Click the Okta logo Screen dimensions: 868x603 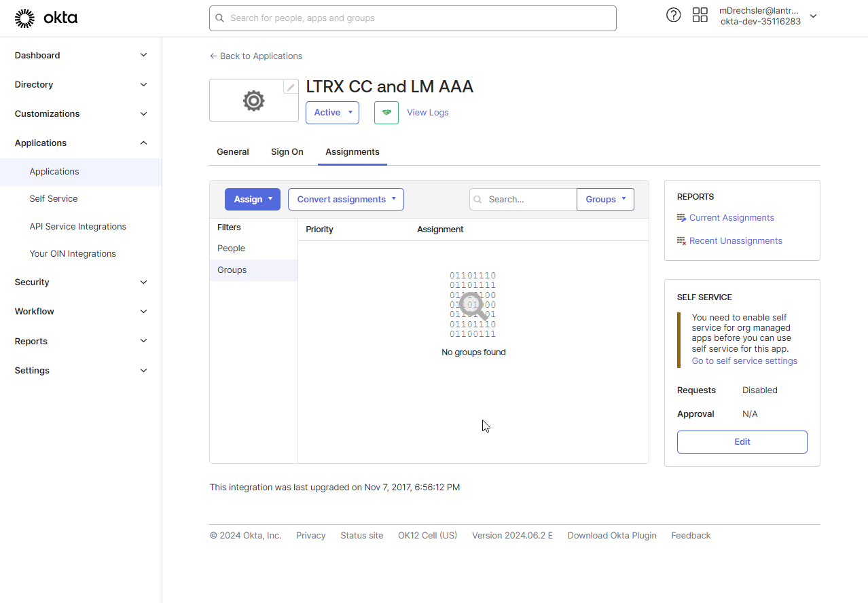click(46, 18)
